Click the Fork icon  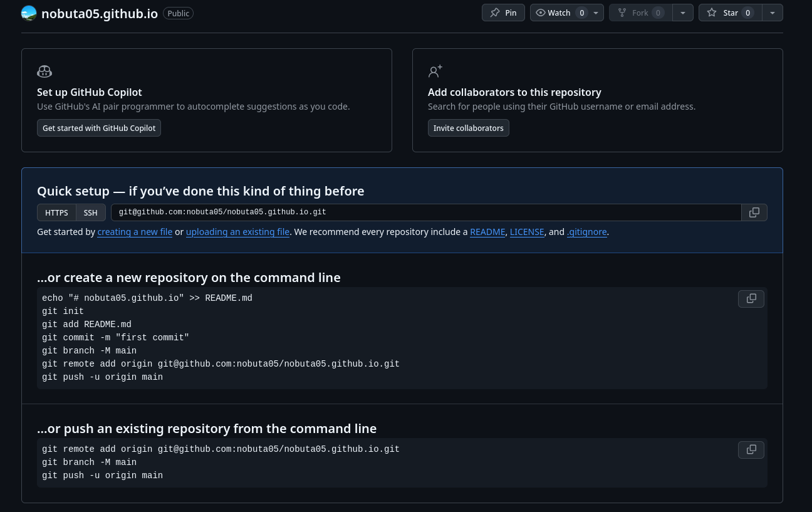pos(623,13)
